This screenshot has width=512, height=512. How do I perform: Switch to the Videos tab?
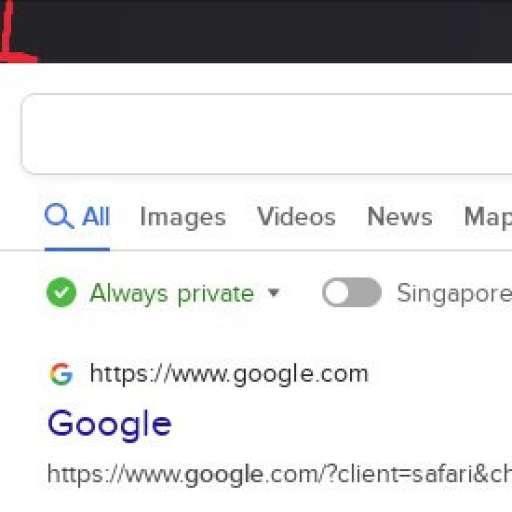click(296, 217)
